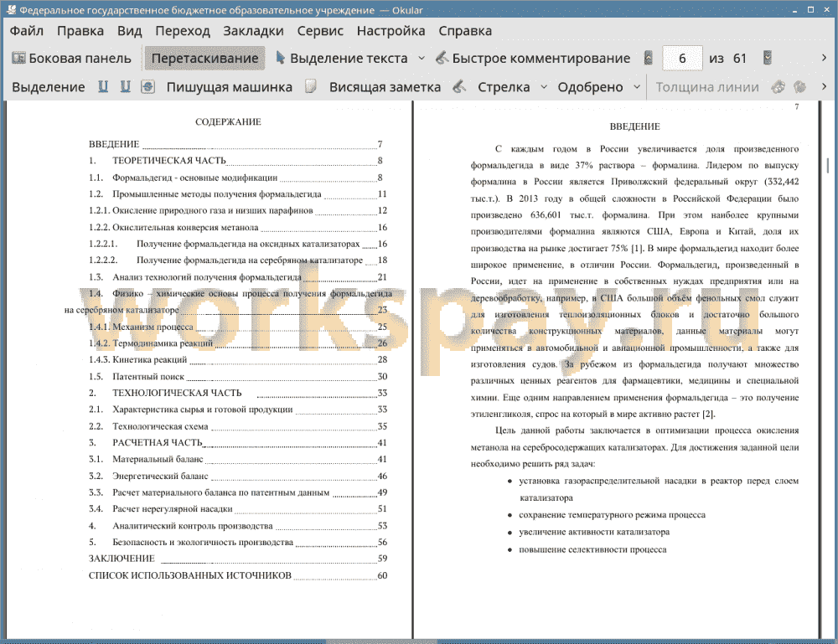Click entry Анализ технологий получения формальдегида
This screenshot has width=838, height=644.
click(237, 276)
